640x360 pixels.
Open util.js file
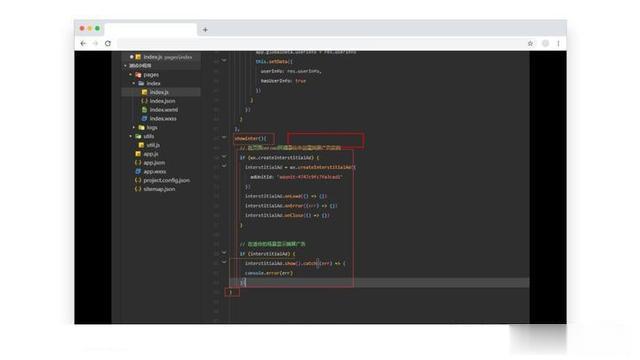149,145
